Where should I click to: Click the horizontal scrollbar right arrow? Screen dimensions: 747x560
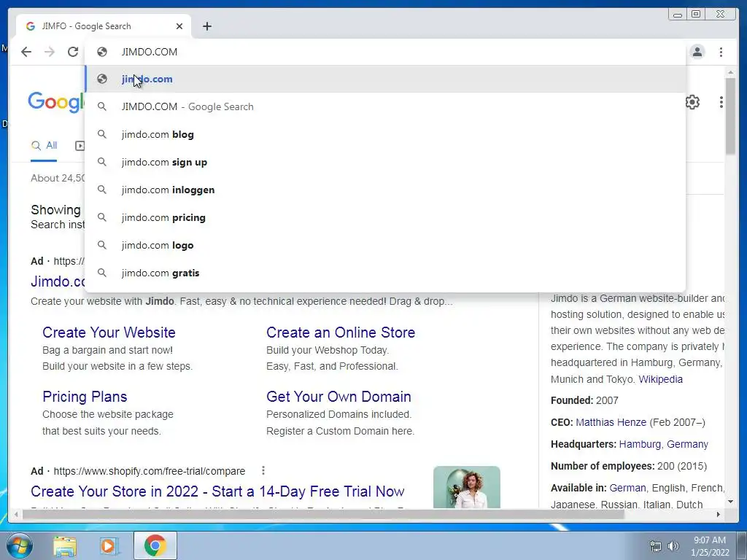point(719,514)
